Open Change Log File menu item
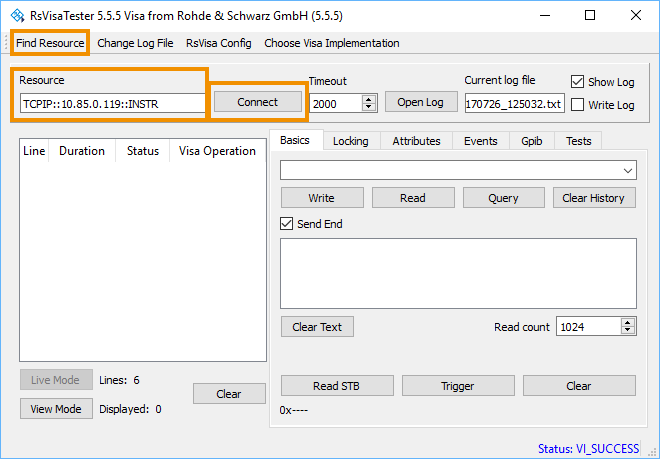660x459 pixels. coord(135,43)
